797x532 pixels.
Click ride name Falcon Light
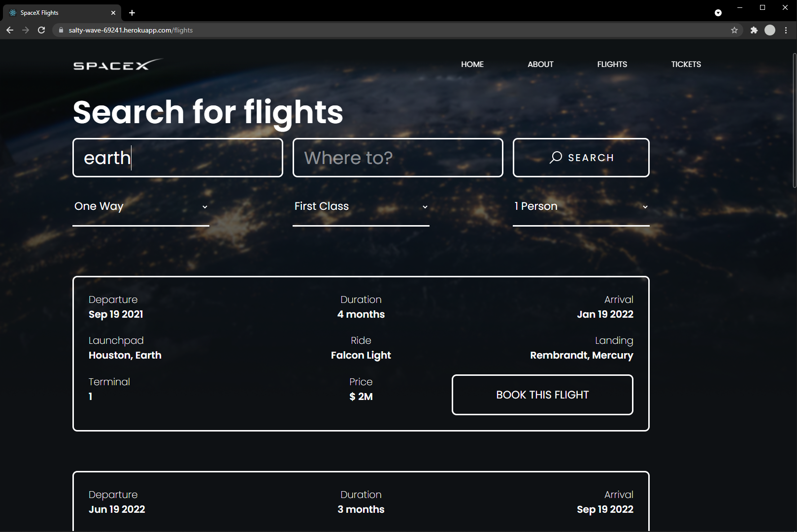pos(361,355)
